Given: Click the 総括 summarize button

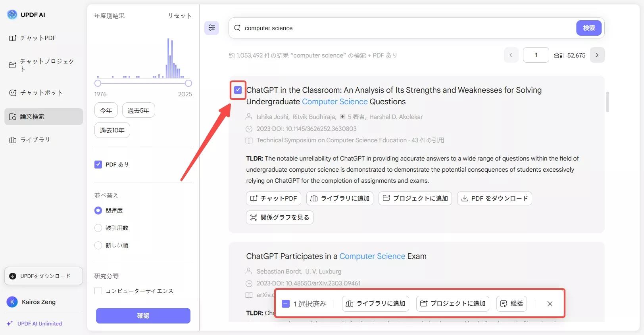Looking at the screenshot, I should point(512,304).
